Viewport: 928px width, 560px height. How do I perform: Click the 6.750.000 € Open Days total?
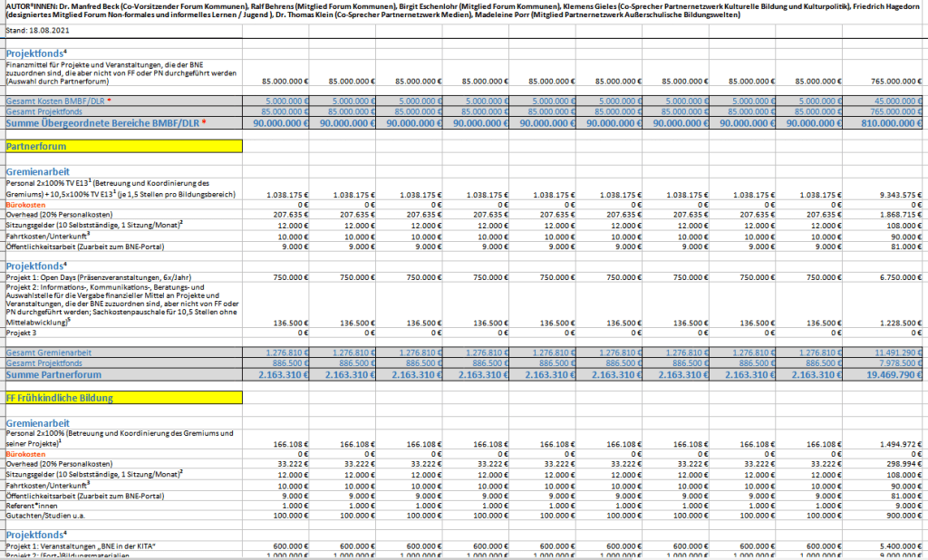897,276
